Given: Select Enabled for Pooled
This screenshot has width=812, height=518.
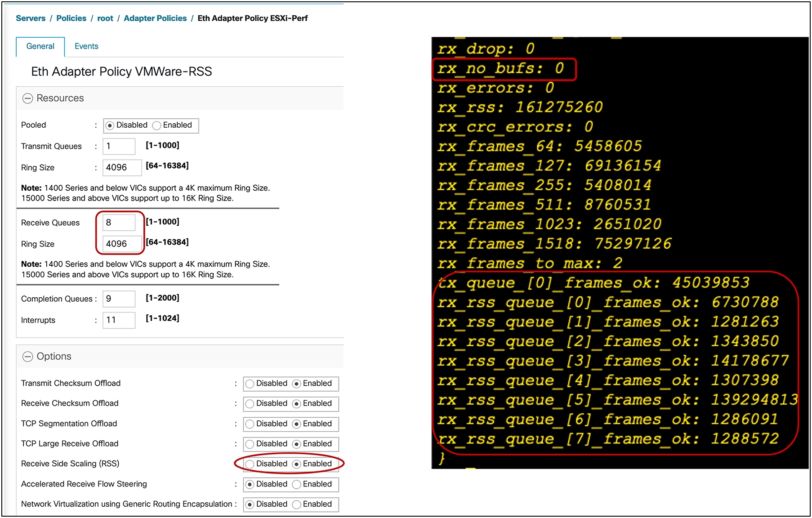Looking at the screenshot, I should point(156,125).
